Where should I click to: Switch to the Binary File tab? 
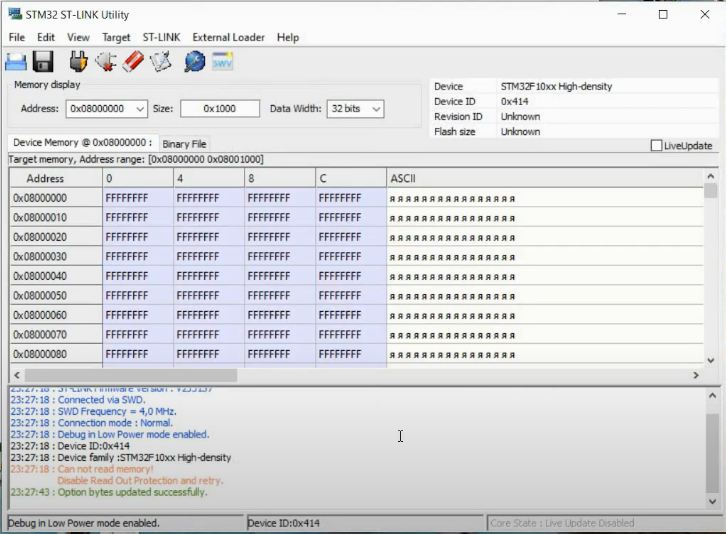tap(184, 144)
